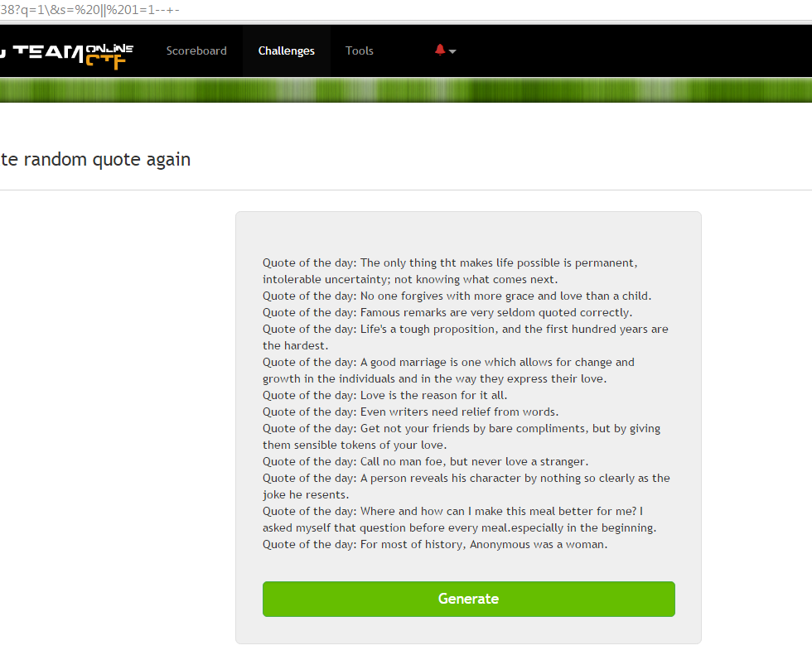The height and width of the screenshot is (655, 812).
Task: Select the Challenges nav item
Action: [x=286, y=51]
